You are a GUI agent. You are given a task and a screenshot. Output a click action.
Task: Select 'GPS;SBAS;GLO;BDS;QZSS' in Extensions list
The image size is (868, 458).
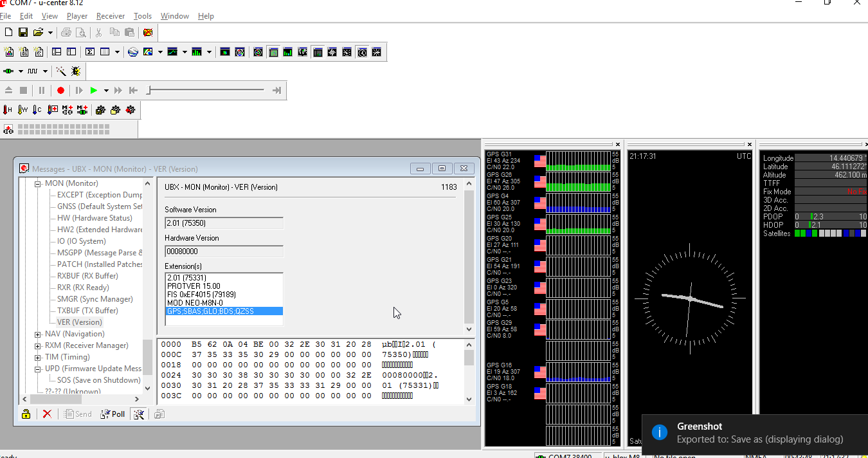[224, 311]
